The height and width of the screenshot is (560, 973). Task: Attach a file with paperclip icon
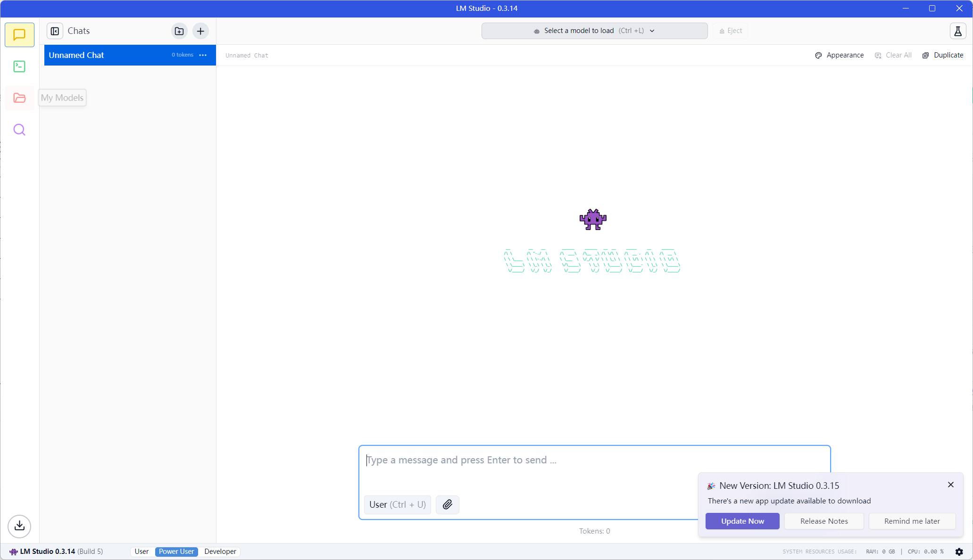(x=448, y=504)
